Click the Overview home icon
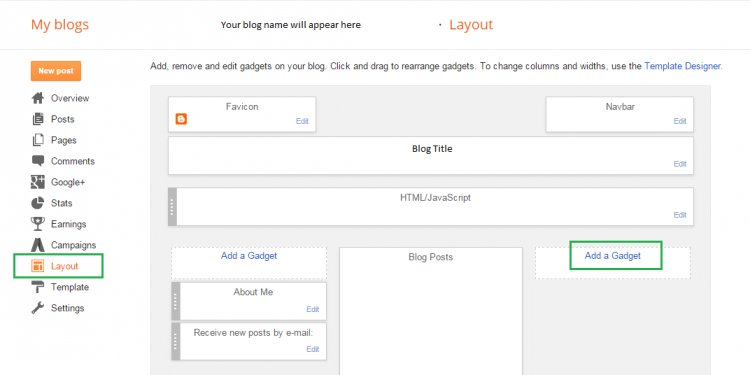Image resolution: width=750 pixels, height=375 pixels. coord(38,98)
